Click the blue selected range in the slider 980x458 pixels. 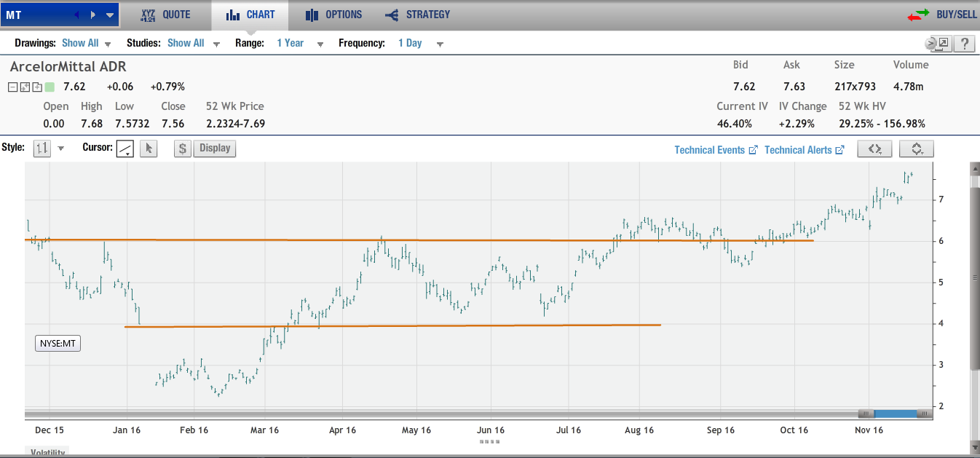(x=895, y=414)
